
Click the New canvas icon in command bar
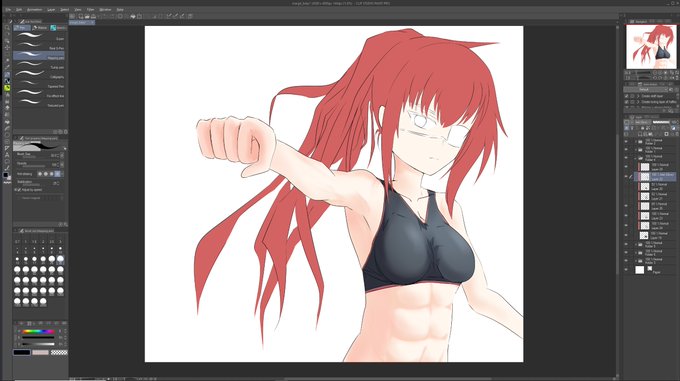(x=81, y=16)
